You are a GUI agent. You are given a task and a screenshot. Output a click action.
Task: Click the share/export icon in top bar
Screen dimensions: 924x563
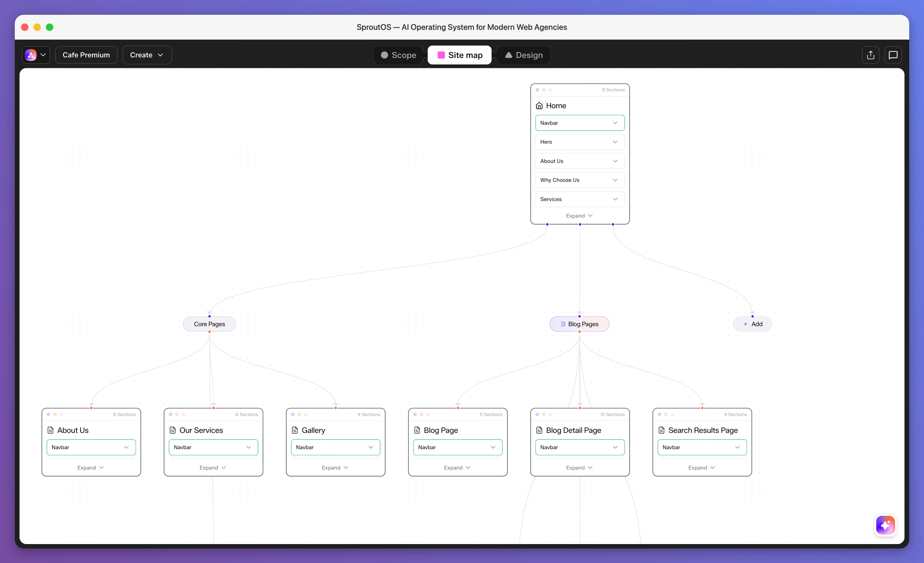(871, 55)
